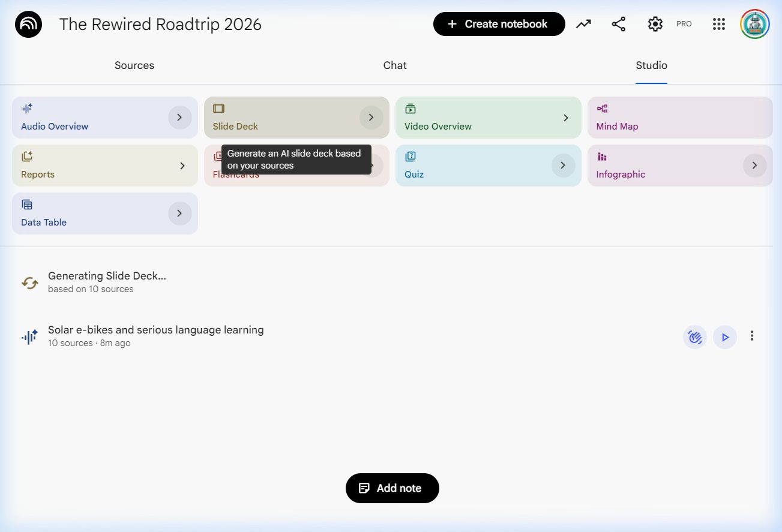Click the Add note button

pyautogui.click(x=393, y=488)
